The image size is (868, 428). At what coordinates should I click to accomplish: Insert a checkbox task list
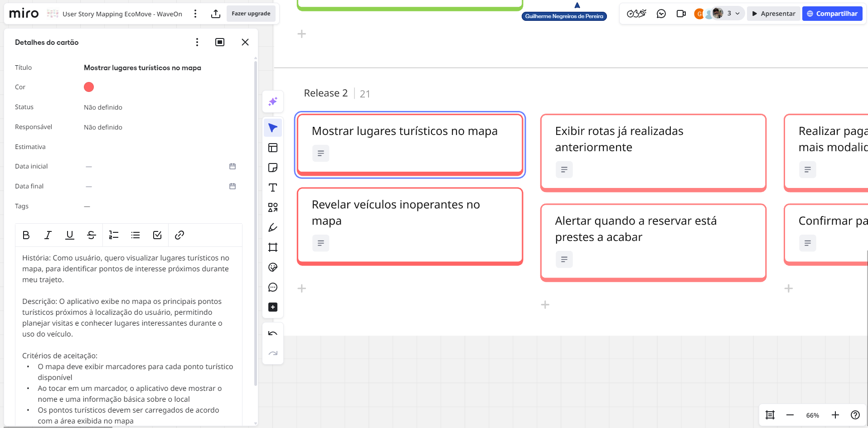[157, 235]
